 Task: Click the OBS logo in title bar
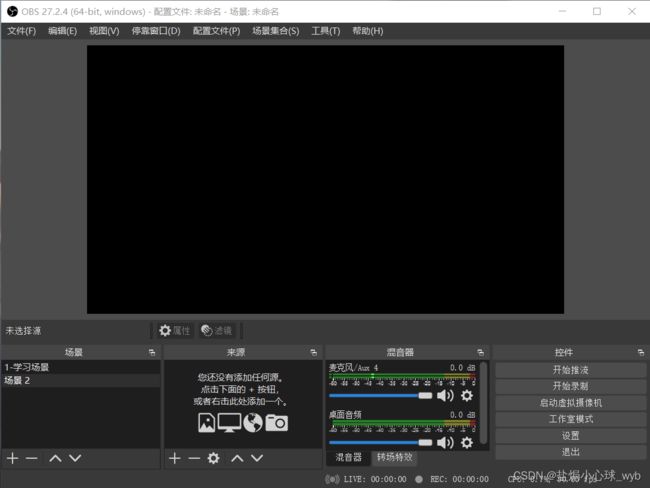12,11
